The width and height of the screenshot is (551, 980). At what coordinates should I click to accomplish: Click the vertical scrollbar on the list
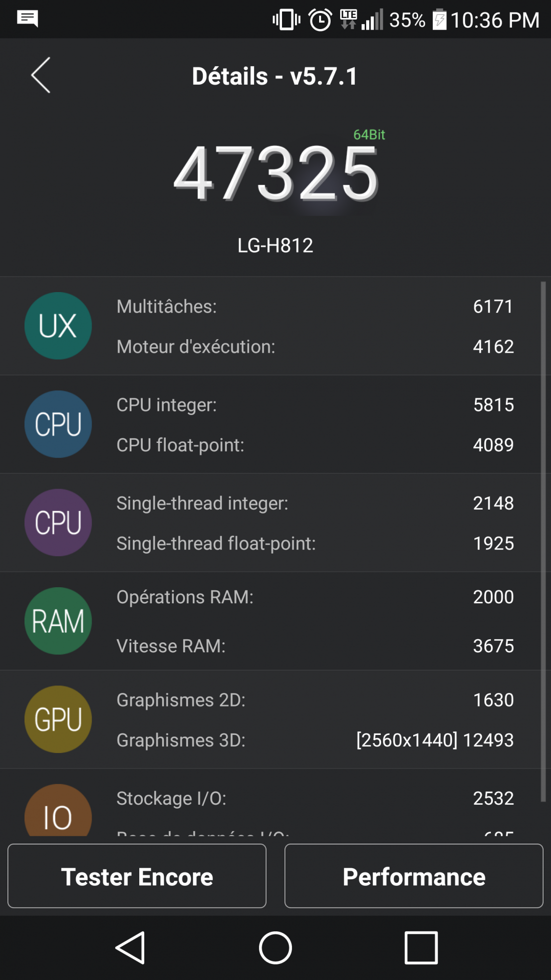point(543,541)
